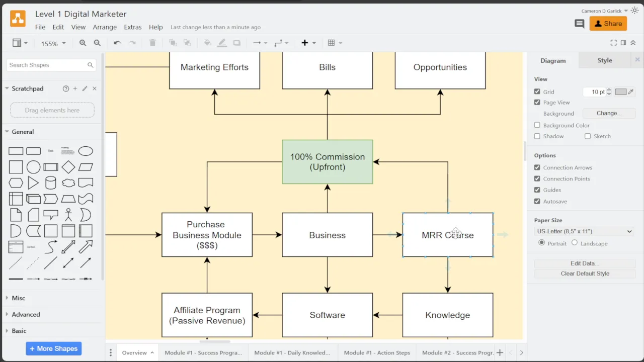
Task: Enable the Background Color checkbox
Action: pos(537,125)
